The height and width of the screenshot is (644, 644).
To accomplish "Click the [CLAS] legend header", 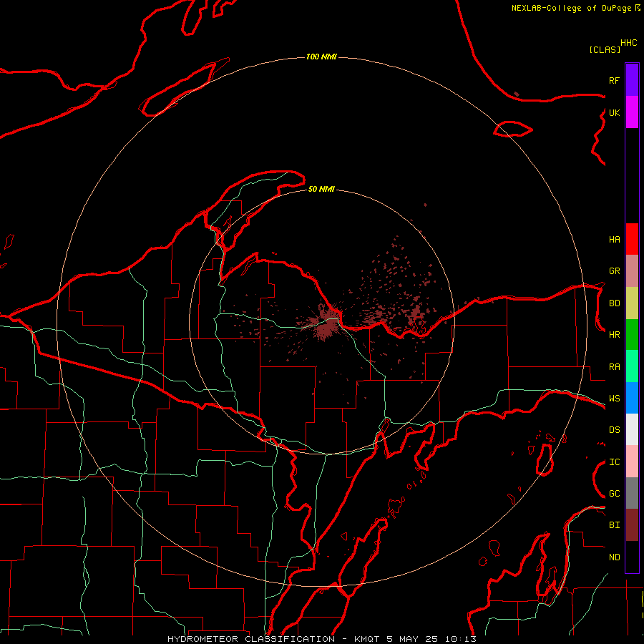I will (x=605, y=49).
